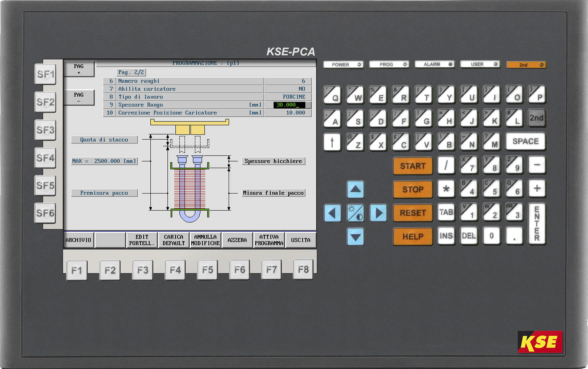Click the orange STOP button
This screenshot has height=369, width=588.
coord(413,189)
